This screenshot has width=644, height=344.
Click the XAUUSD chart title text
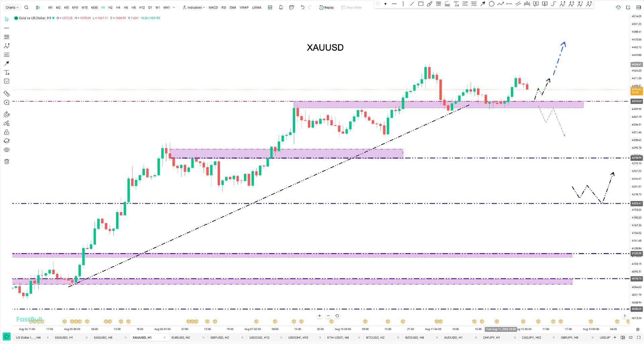pyautogui.click(x=325, y=47)
